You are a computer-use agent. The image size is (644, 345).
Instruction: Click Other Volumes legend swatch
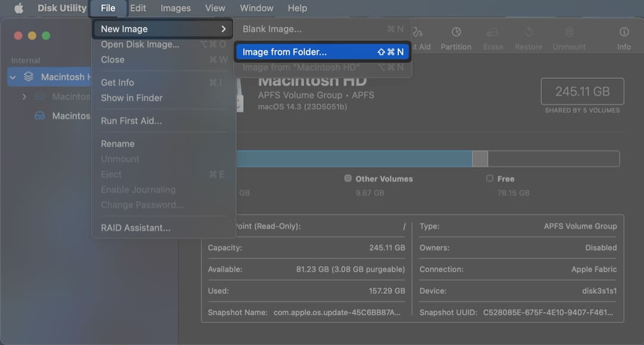348,178
